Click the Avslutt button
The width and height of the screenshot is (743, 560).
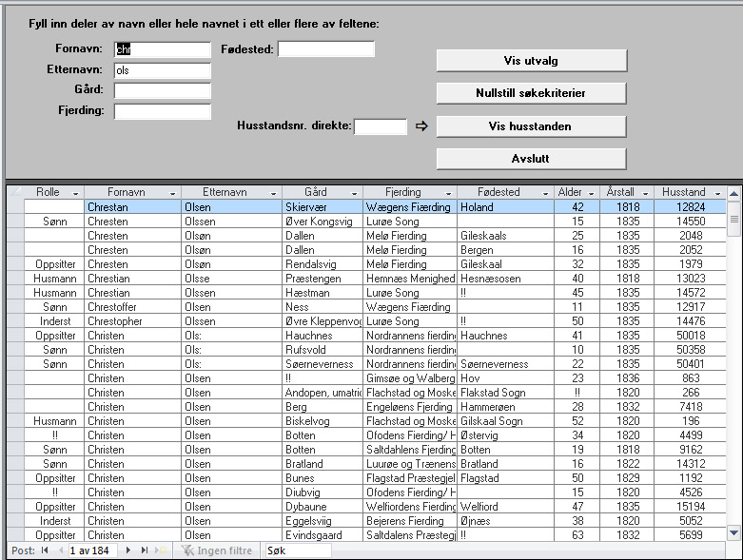(x=531, y=158)
